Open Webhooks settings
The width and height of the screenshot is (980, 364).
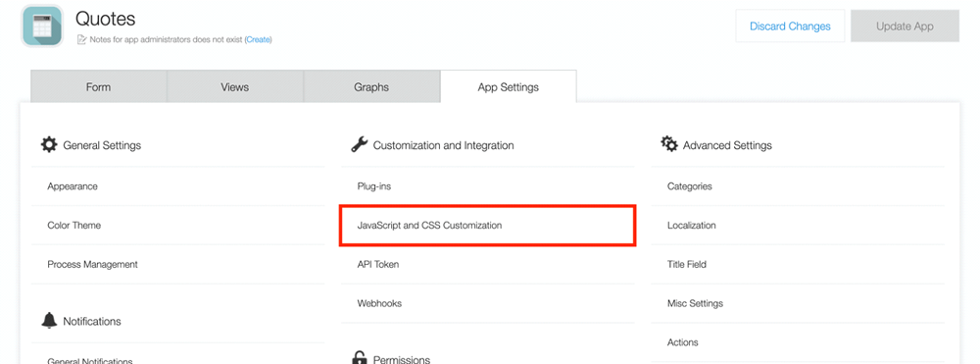coord(488,303)
